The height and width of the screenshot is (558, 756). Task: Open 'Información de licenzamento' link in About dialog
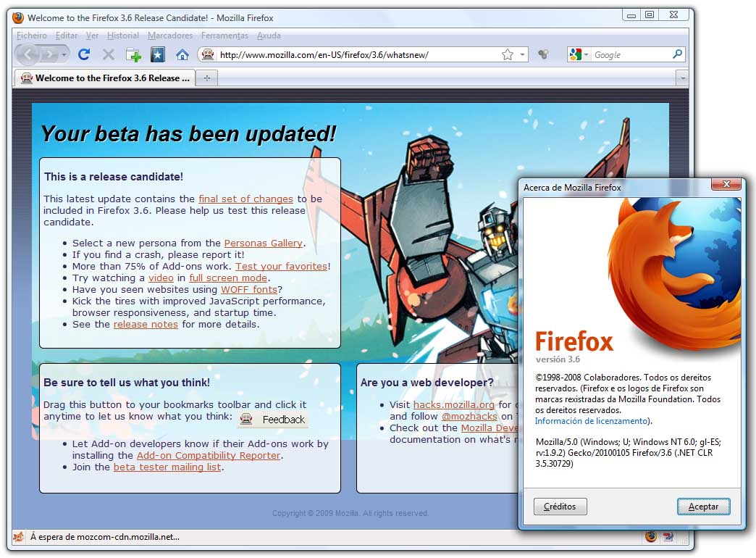591,421
